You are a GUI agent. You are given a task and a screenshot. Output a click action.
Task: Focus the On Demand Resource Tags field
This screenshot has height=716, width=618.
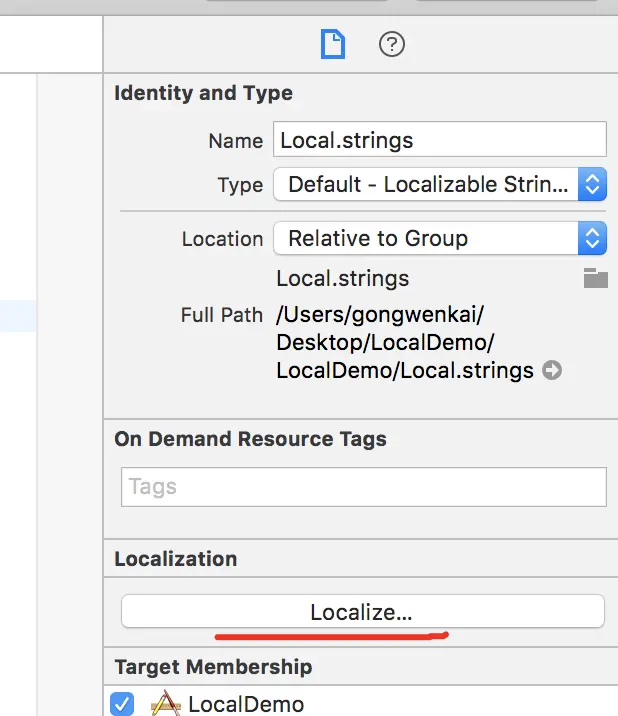pos(363,487)
